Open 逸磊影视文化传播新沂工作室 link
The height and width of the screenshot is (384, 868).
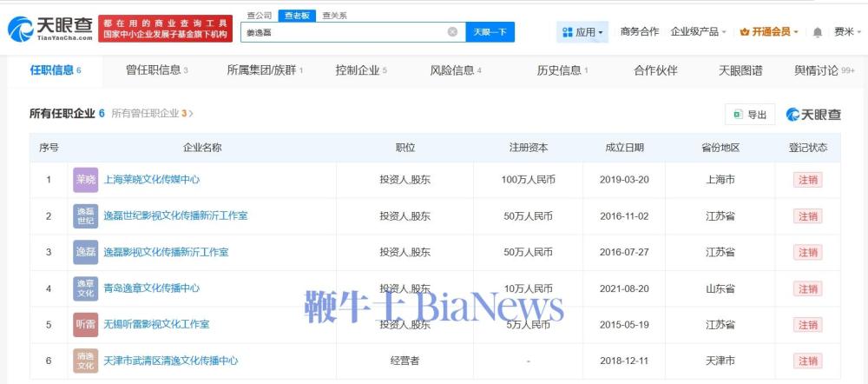click(x=166, y=253)
